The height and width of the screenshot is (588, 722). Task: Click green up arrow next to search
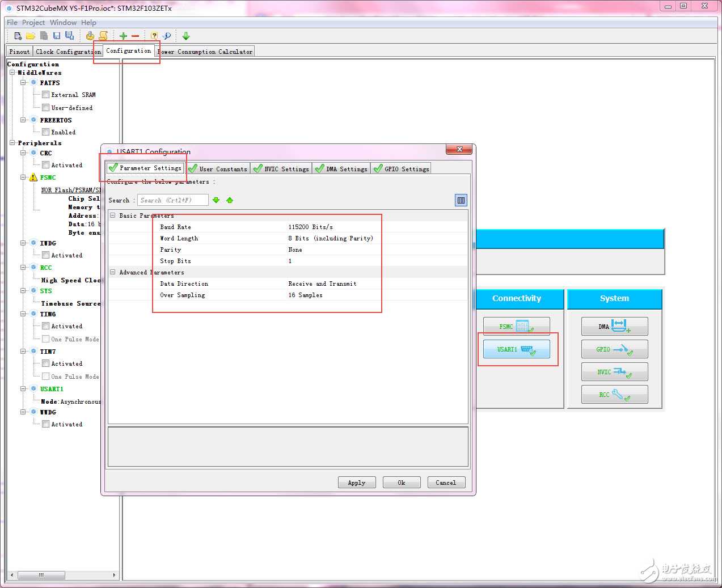click(x=230, y=200)
